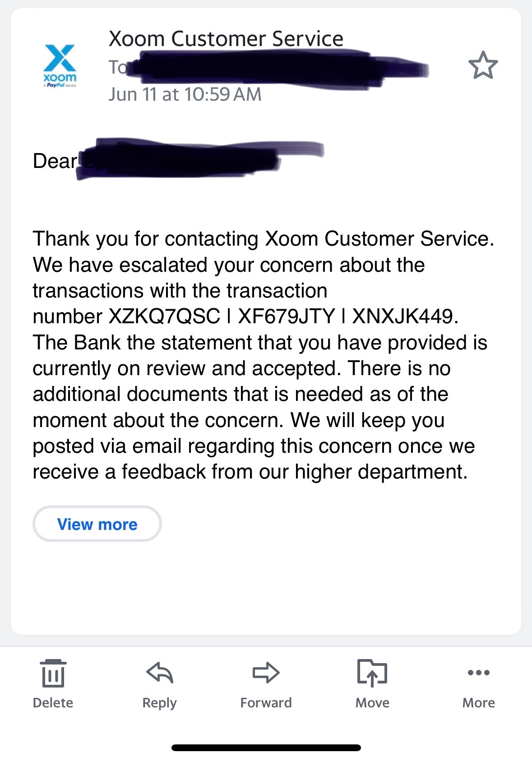
Task: Expand the redacted To recipient line
Action: coord(266,69)
